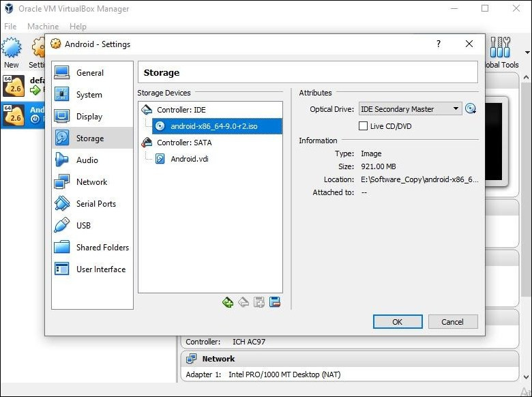Open the Audio settings category
The image size is (532, 397).
(92, 160)
